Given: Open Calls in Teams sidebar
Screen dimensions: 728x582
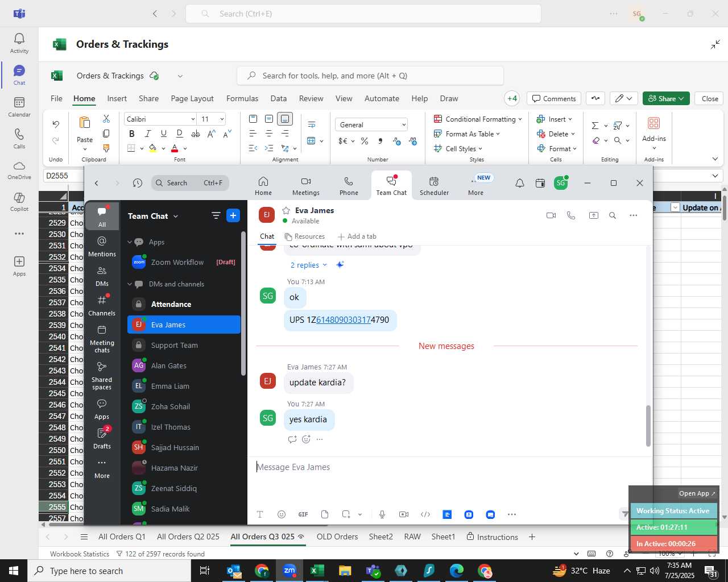Looking at the screenshot, I should point(19,139).
